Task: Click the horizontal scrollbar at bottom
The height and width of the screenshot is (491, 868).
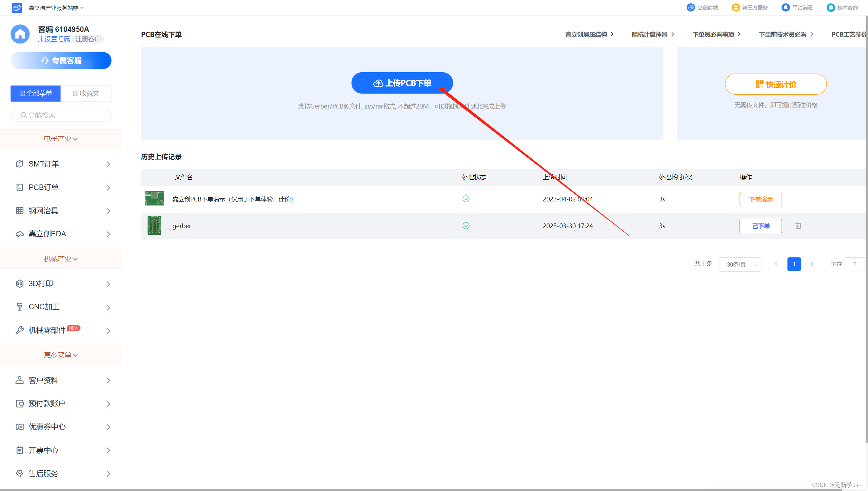Action: click(420, 490)
